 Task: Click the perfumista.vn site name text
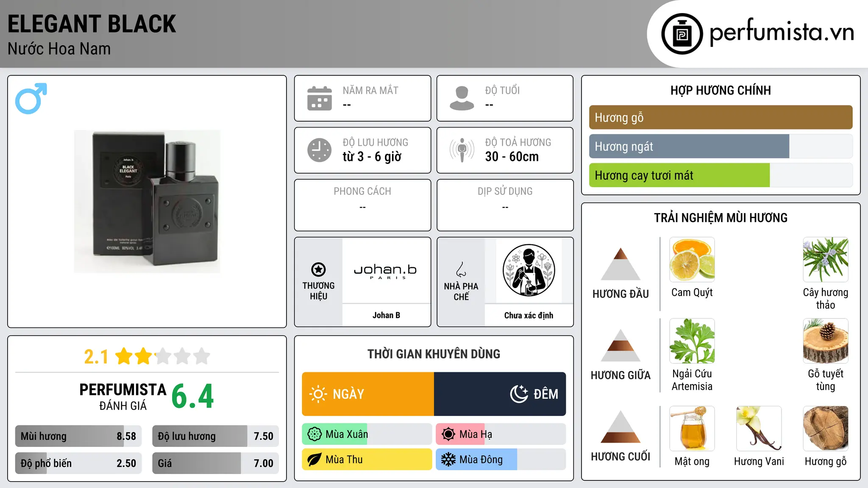tap(782, 32)
